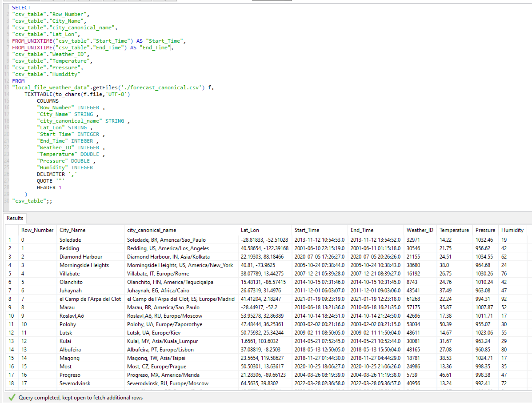
Task: Select the city_canonical_name column header
Action: click(152, 230)
